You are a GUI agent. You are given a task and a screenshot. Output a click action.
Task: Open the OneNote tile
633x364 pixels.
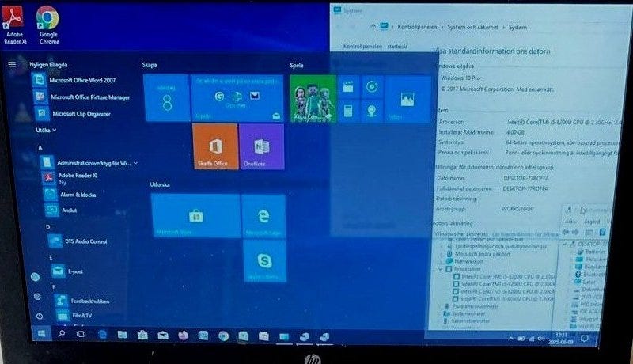pyautogui.click(x=262, y=147)
